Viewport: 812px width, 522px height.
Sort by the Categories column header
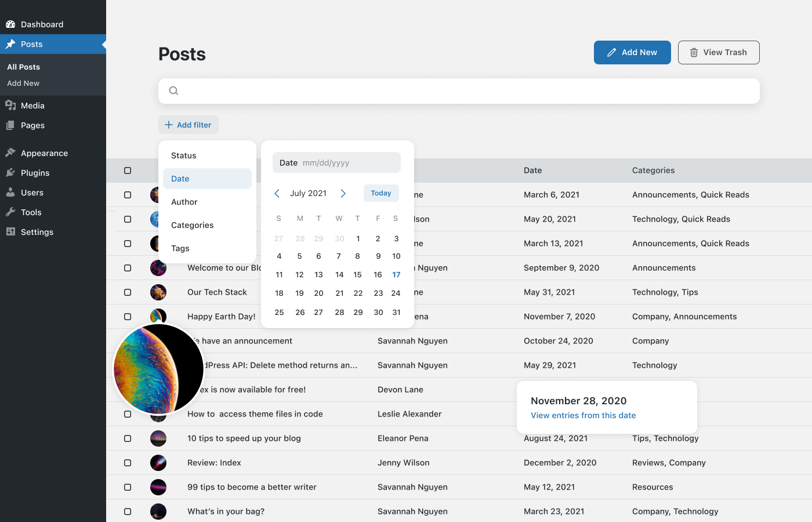pos(653,171)
